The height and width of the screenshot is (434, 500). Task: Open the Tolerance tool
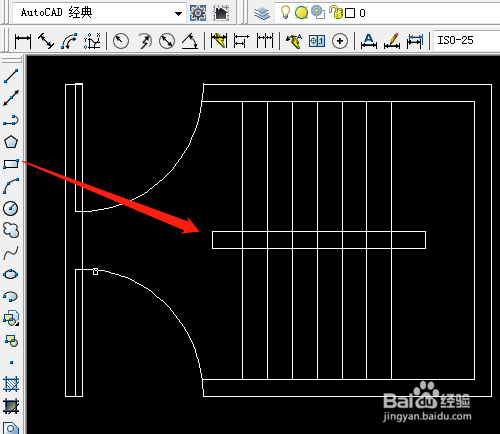click(x=317, y=41)
